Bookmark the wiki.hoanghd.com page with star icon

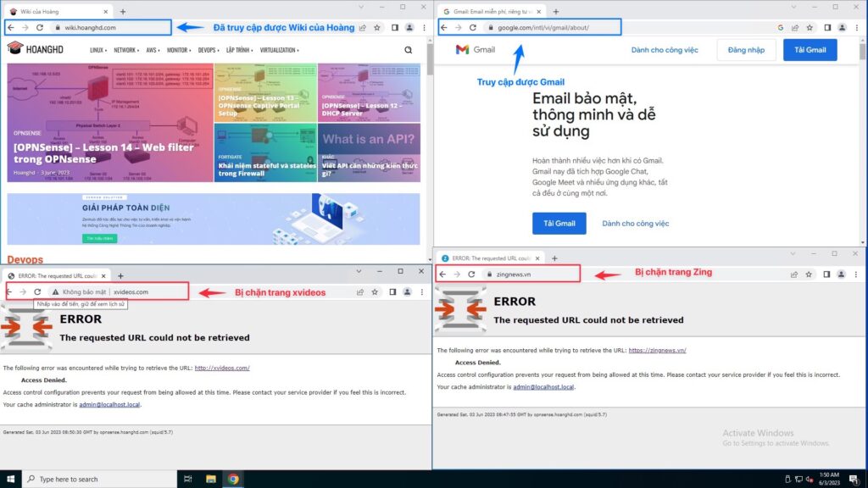[x=377, y=28]
